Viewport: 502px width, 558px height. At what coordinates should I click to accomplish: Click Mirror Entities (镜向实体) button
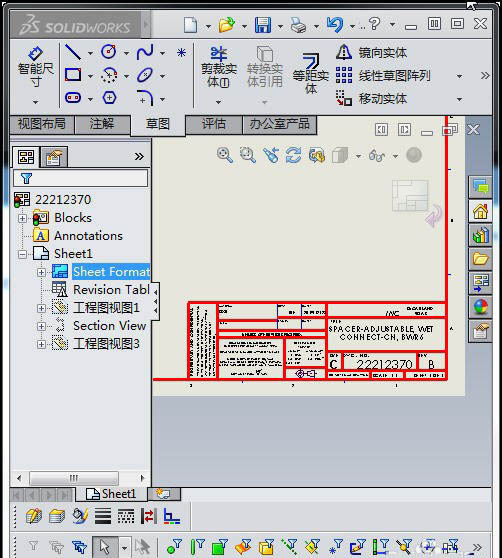371,53
